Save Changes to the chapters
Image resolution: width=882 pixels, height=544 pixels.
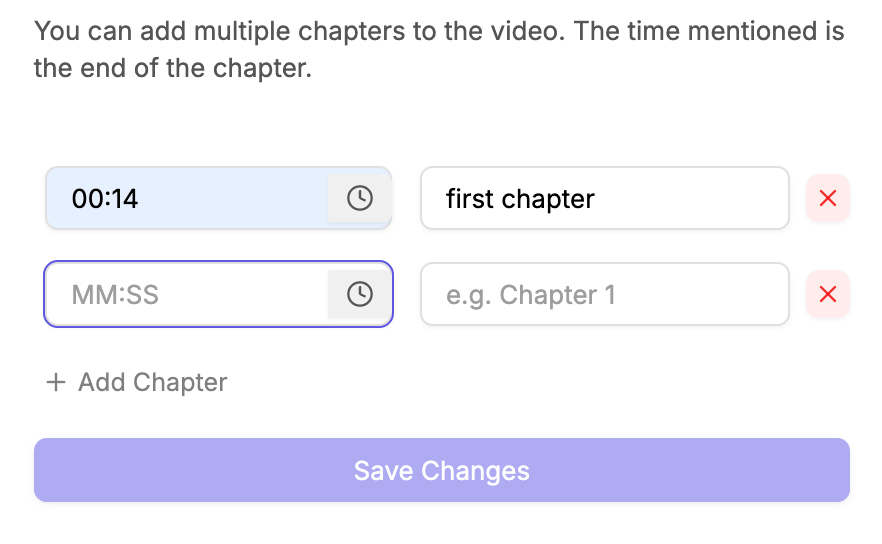coord(442,470)
